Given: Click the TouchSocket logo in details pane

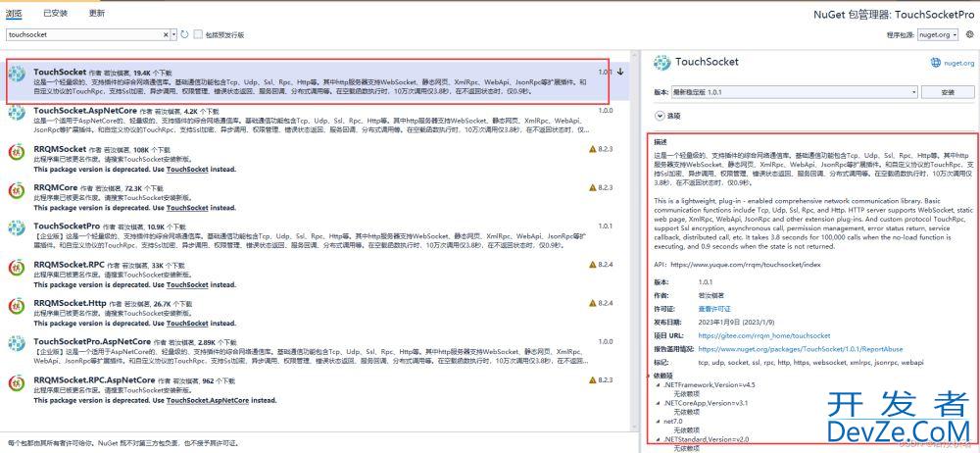Looking at the screenshot, I should (661, 63).
